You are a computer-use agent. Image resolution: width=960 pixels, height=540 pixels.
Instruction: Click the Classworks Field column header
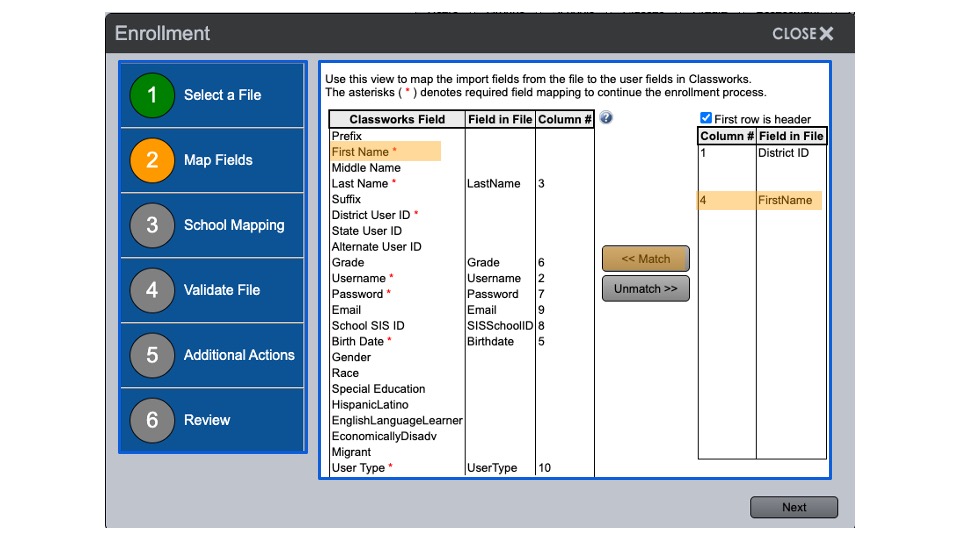(397, 119)
